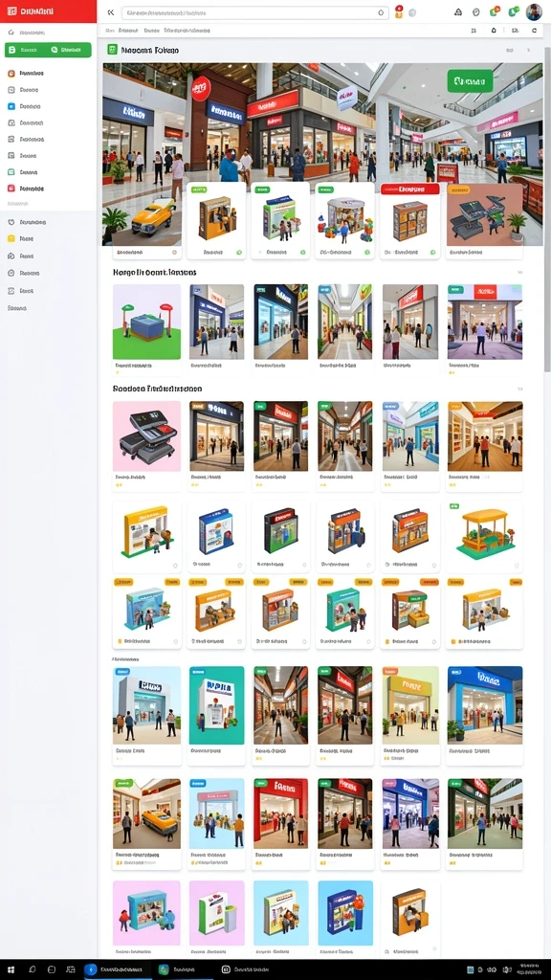Select the sidebar item with the red icon
Viewport: 551px width, 980px height.
[26, 189]
